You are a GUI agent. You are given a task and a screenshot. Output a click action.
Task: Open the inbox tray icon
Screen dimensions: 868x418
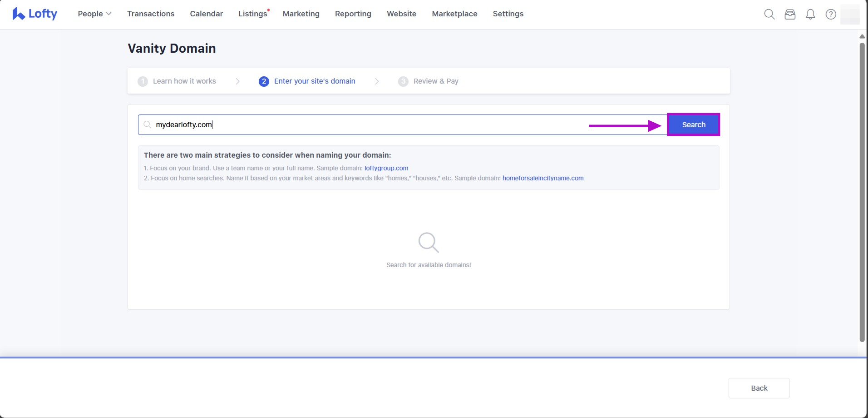tap(790, 15)
